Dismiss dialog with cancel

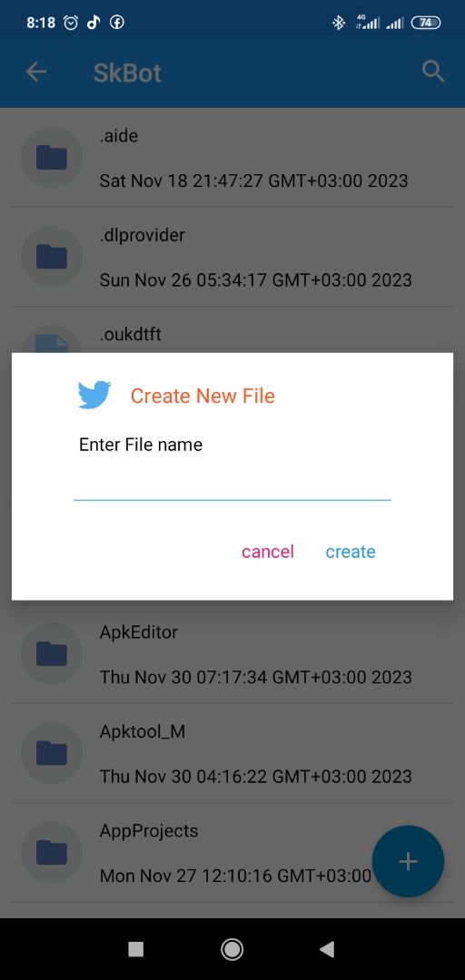click(268, 552)
